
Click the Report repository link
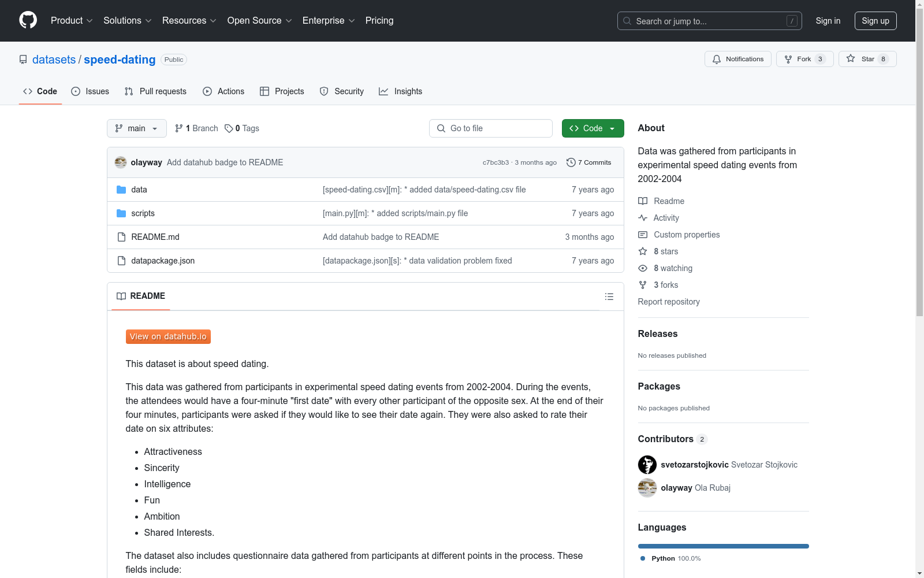(669, 302)
